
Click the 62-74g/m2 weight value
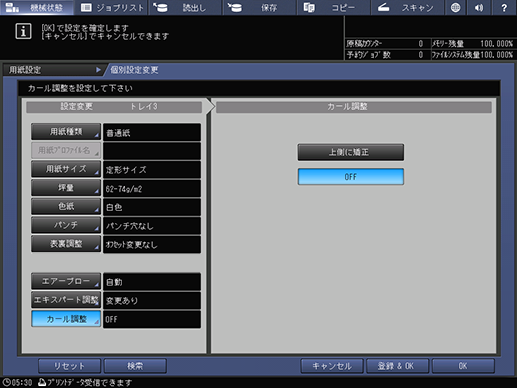pos(152,188)
